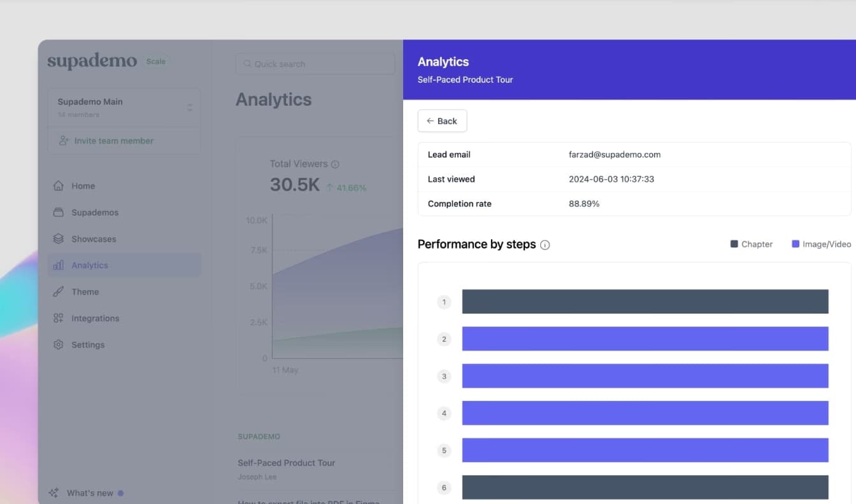The width and height of the screenshot is (856, 504).
Task: Click Invite team member button
Action: (x=113, y=141)
